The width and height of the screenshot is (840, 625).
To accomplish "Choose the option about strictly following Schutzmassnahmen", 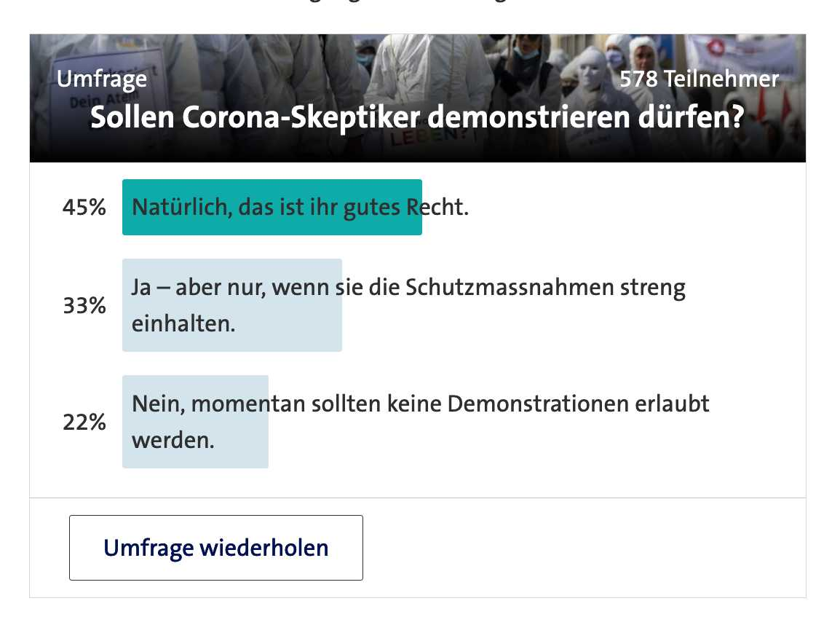I will tap(408, 305).
